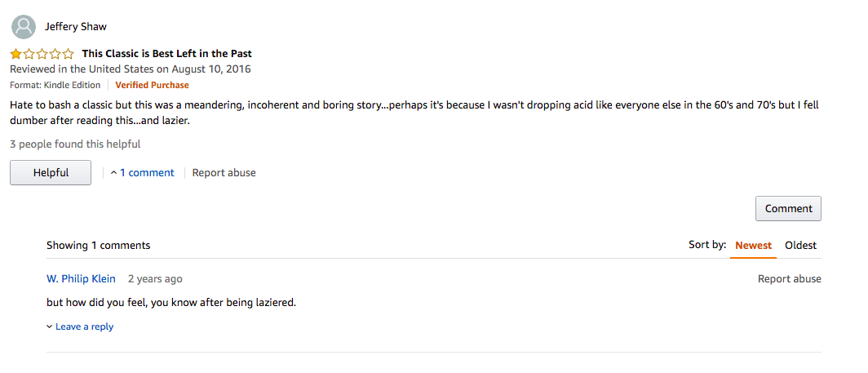
Task: Collapse the 1 comment thread chevron
Action: point(114,173)
